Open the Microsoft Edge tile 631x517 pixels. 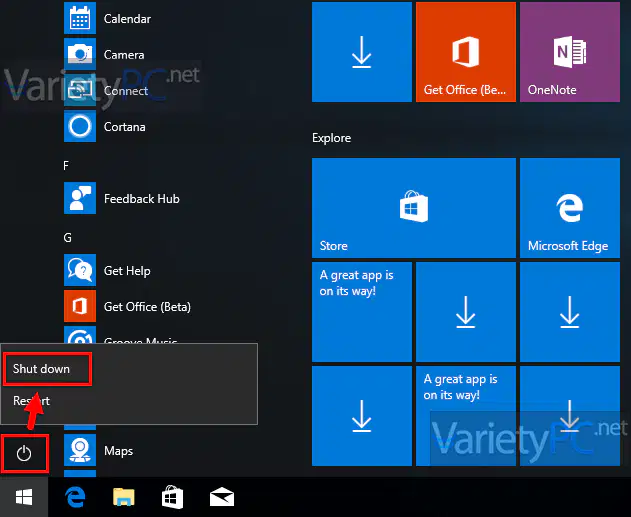coord(569,208)
